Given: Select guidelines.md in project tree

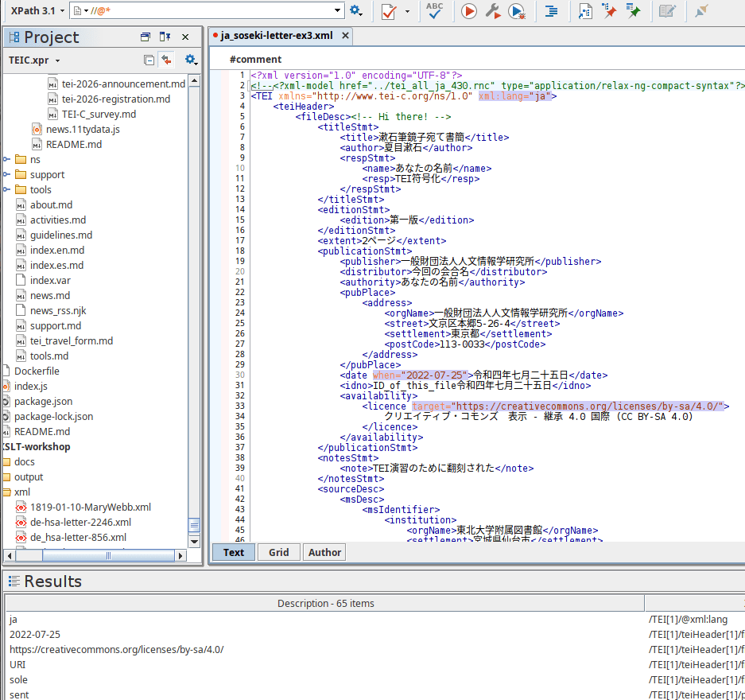Looking at the screenshot, I should [61, 235].
